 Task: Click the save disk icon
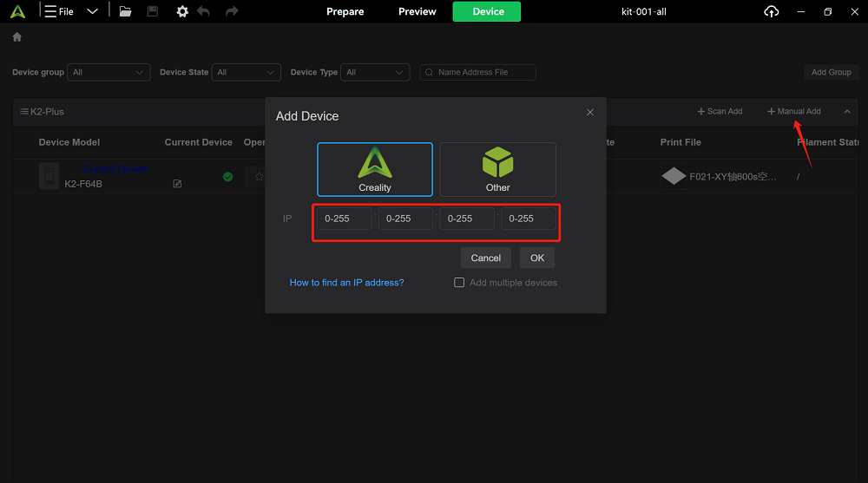pyautogui.click(x=152, y=11)
